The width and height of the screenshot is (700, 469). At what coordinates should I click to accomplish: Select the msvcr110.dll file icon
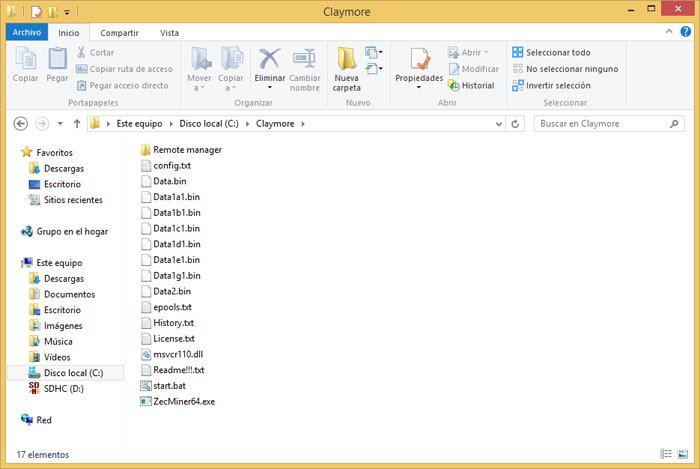pyautogui.click(x=146, y=354)
